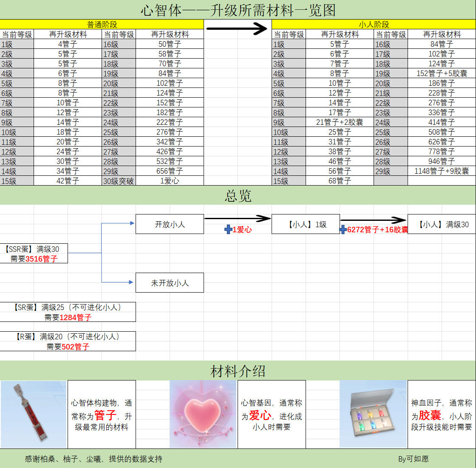Click the 【小人】1级 box
Image resolution: width=476 pixels, height=468 pixels.
(306, 224)
